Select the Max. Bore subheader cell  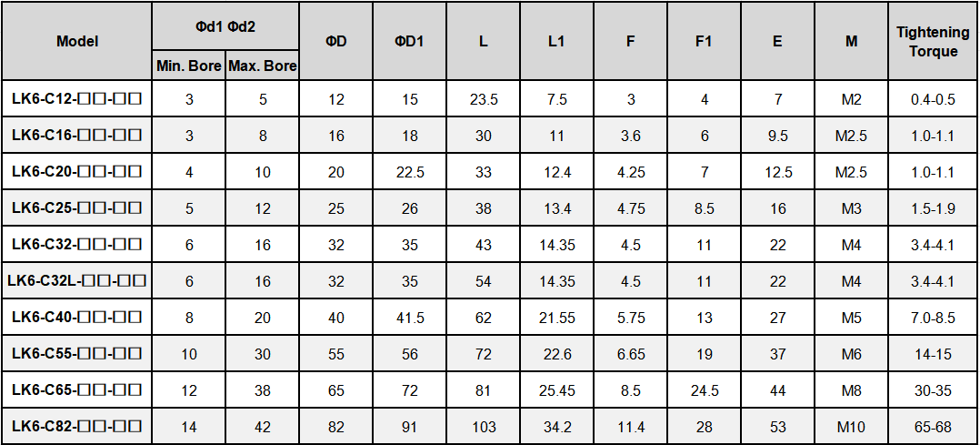click(263, 66)
